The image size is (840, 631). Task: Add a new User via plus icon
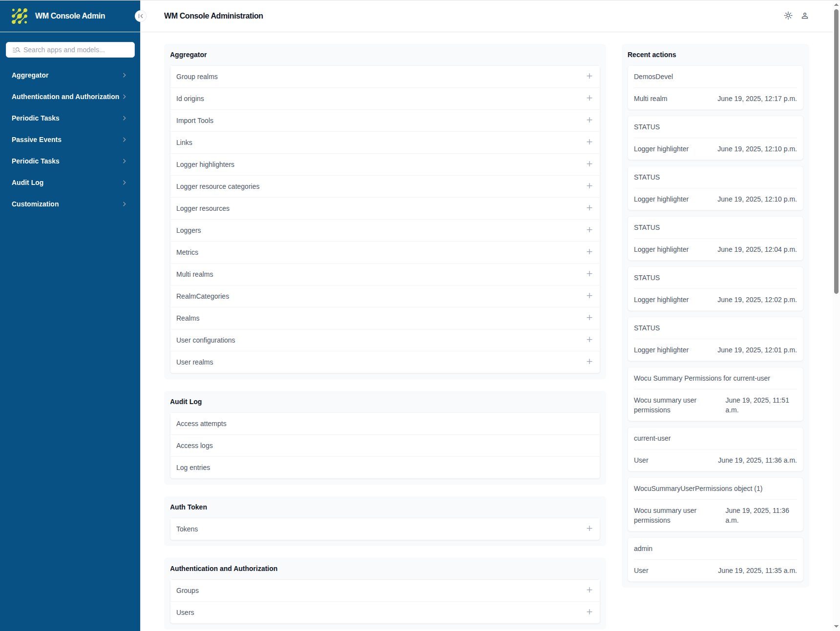tap(589, 612)
